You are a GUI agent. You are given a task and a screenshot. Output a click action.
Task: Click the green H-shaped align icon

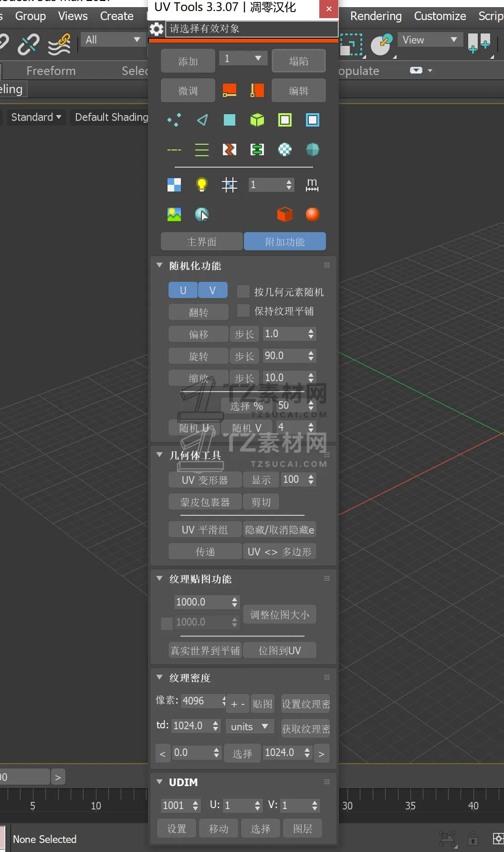click(257, 150)
